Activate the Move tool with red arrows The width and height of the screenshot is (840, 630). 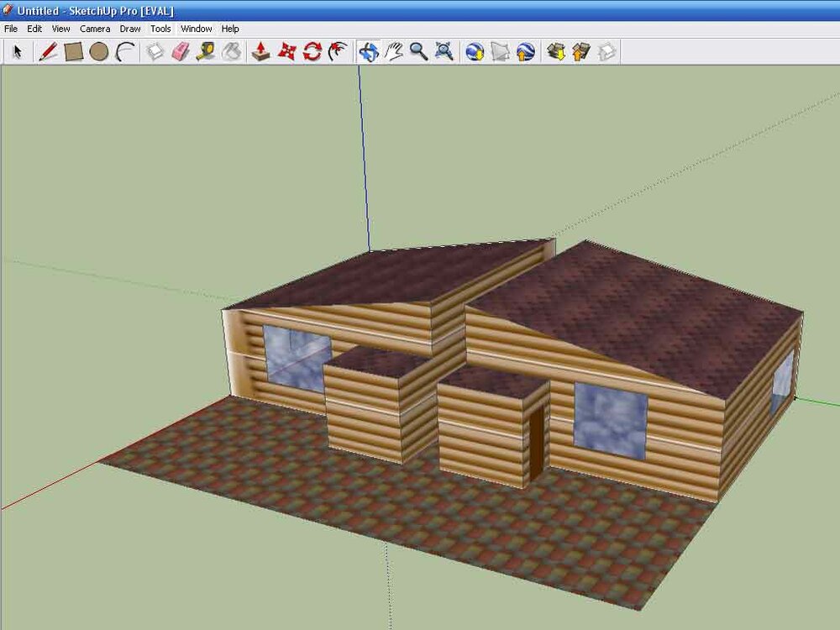(x=286, y=52)
